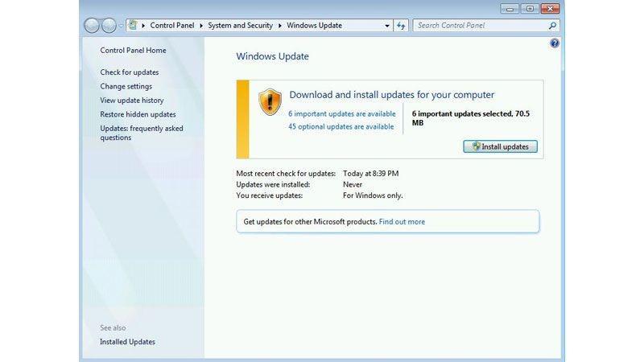Select the Windows Update breadcrumb
Screen dimensions: 644x362
click(314, 26)
